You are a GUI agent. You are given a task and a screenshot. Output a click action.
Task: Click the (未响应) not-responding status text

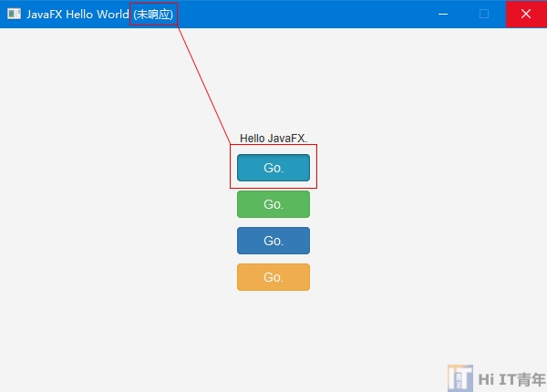[153, 14]
